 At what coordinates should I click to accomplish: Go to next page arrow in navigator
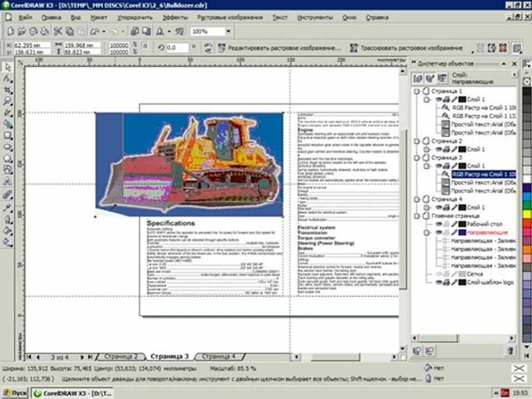[x=82, y=357]
